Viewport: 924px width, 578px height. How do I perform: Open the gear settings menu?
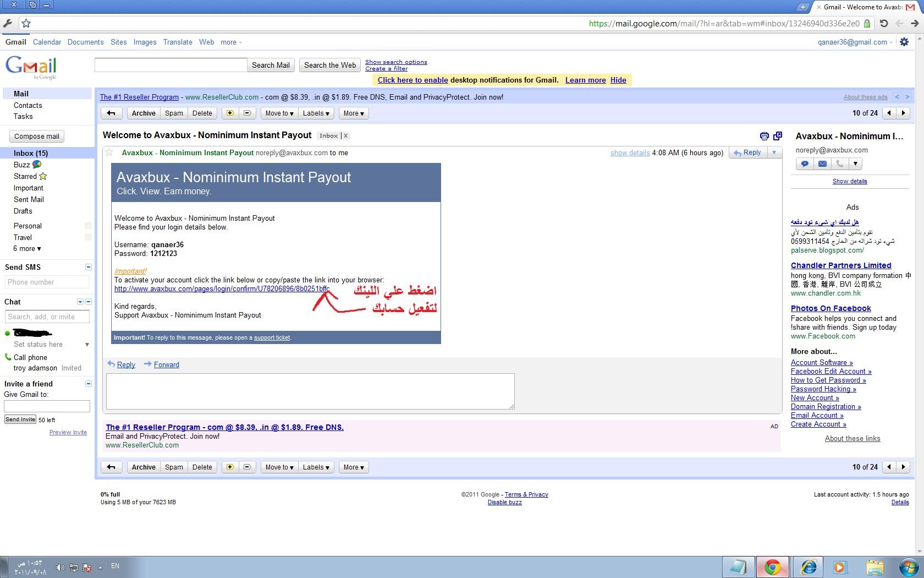[x=904, y=42]
